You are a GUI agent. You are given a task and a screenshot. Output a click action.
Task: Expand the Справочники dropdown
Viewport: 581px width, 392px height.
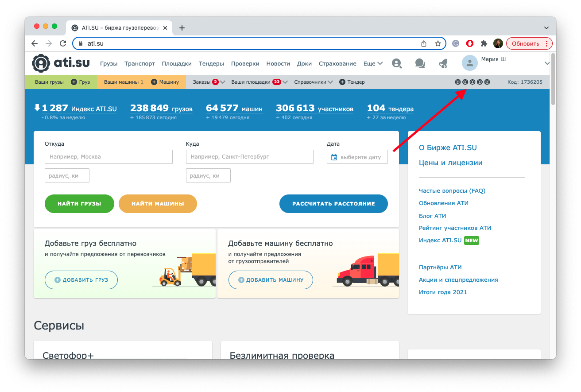pyautogui.click(x=314, y=82)
